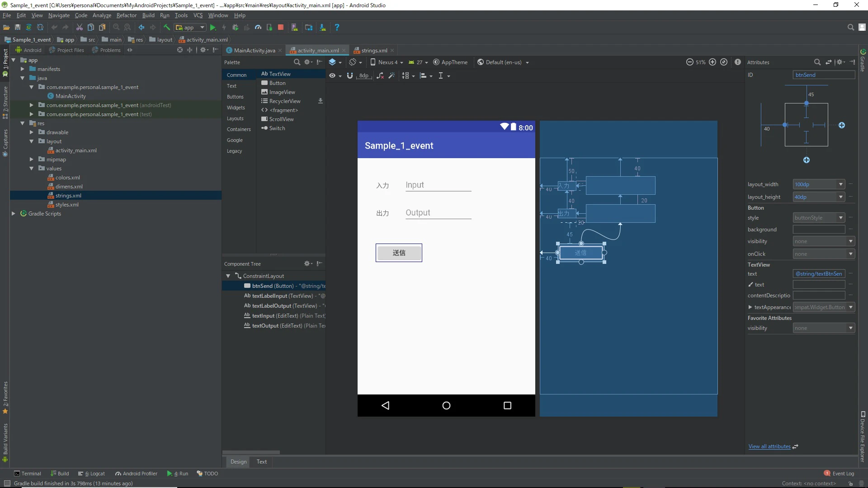Select textOutput in the Component Tree

point(274,326)
